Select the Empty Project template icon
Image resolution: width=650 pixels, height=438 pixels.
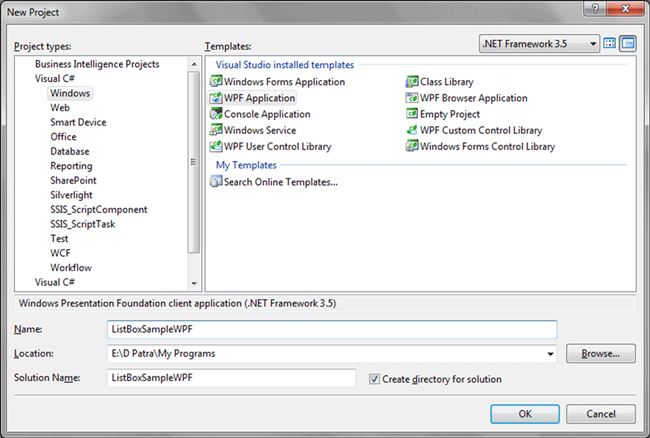412,114
